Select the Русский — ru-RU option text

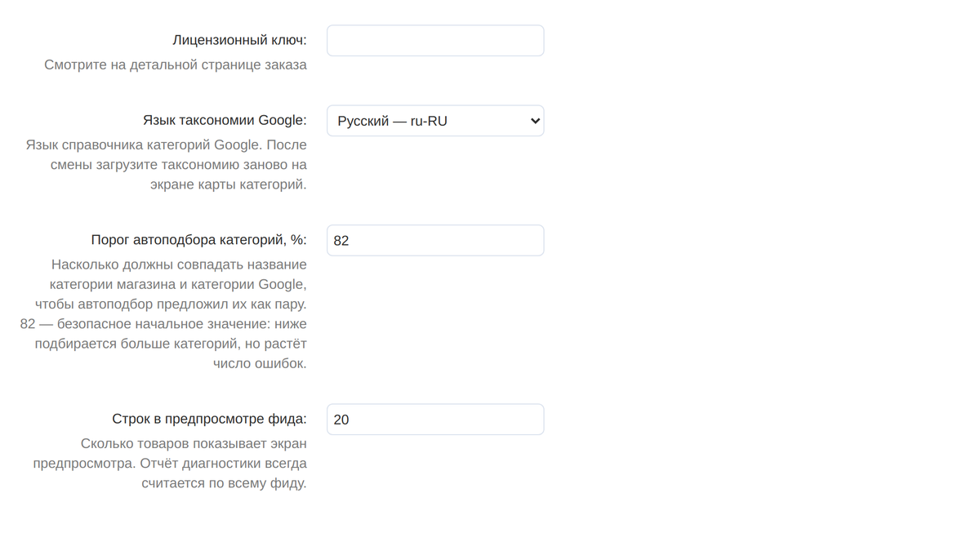coord(392,121)
